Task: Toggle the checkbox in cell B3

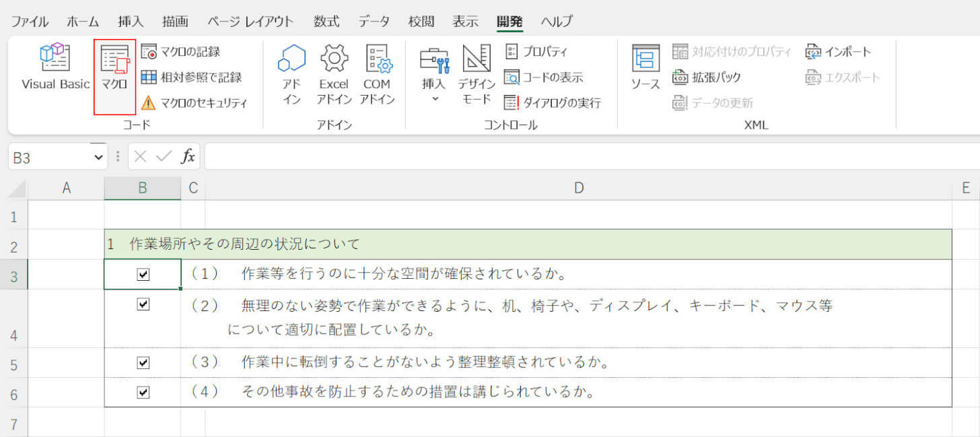Action: pyautogui.click(x=142, y=273)
